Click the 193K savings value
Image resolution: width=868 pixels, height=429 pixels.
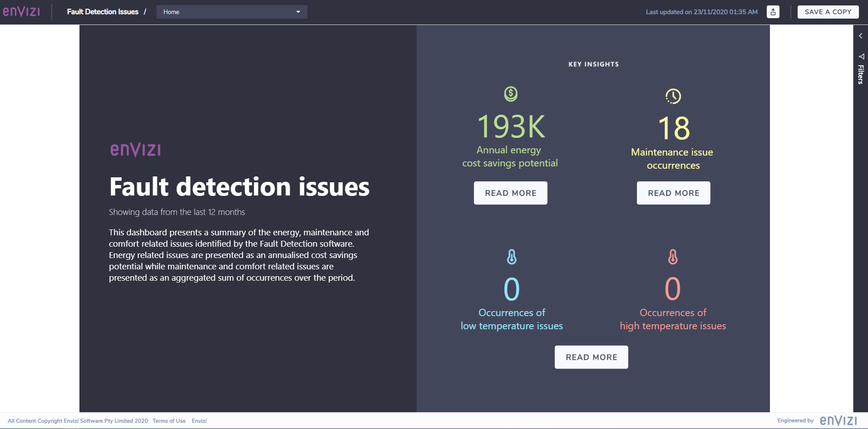tap(511, 127)
